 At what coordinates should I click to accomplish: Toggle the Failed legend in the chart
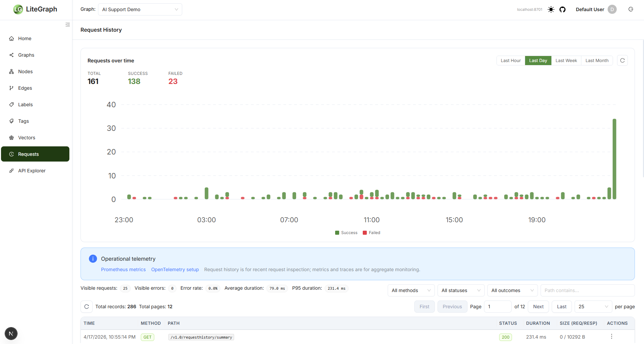click(x=371, y=232)
